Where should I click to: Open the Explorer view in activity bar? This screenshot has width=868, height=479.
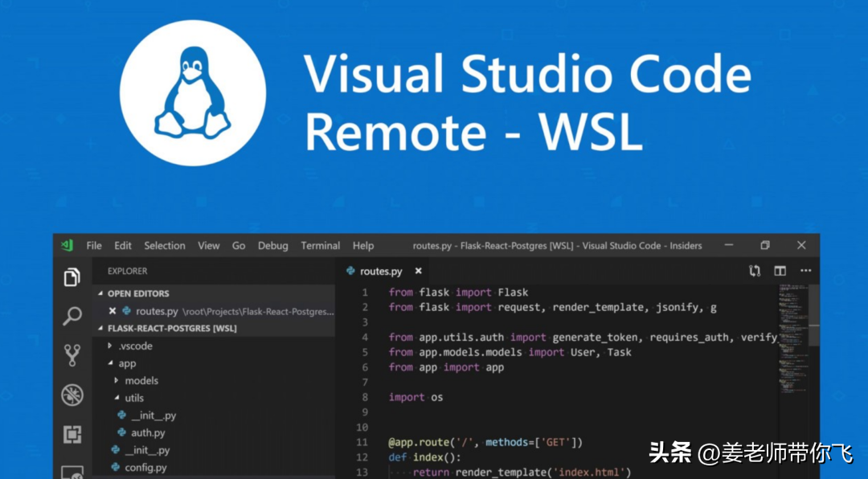pos(72,277)
